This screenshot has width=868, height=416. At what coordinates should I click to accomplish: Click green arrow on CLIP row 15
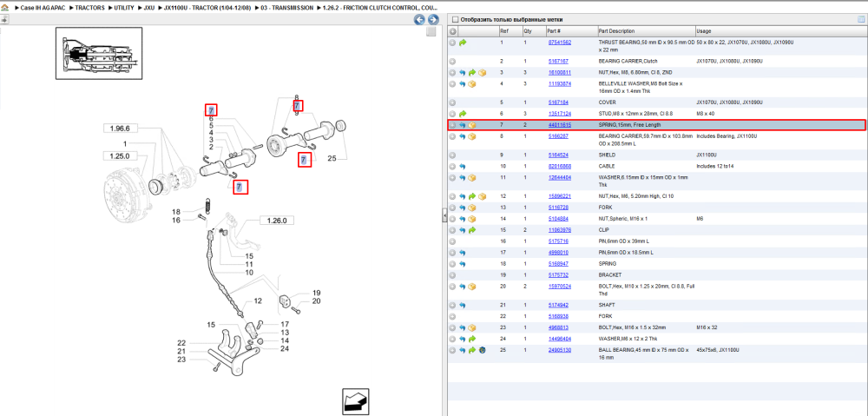point(472,230)
